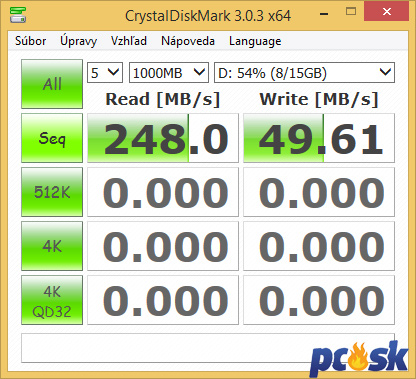Expand the 1000MB test size dropdown

coord(169,73)
